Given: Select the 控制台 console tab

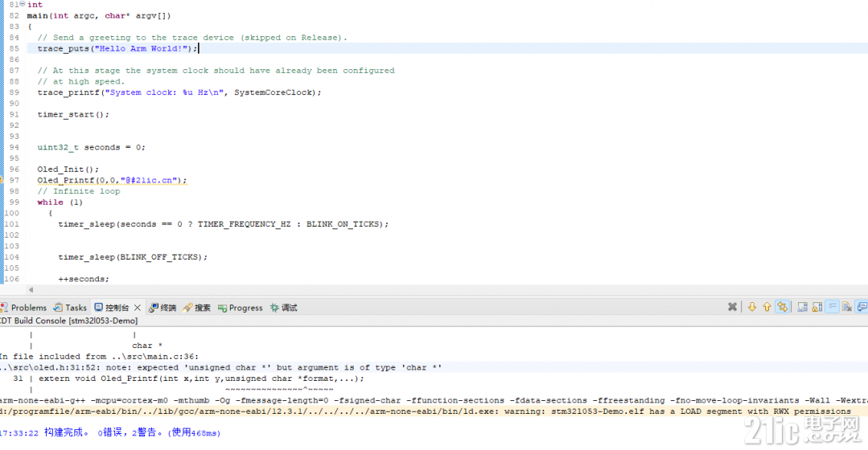Looking at the screenshot, I should click(117, 308).
